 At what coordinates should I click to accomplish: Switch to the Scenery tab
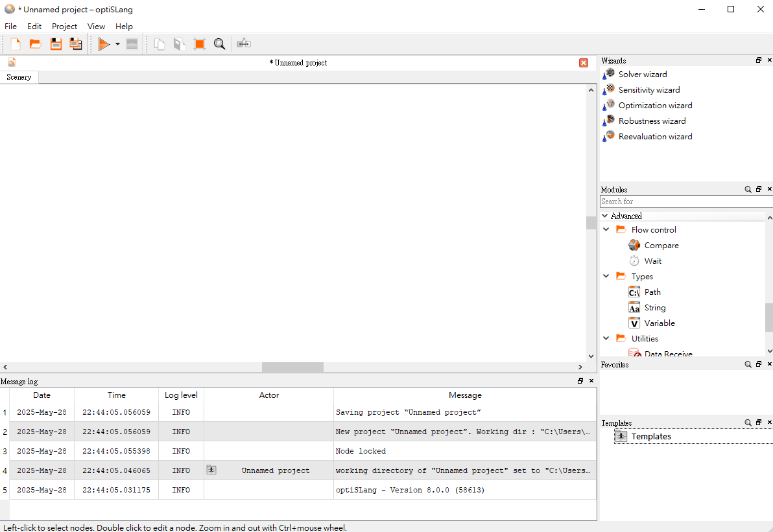(x=19, y=77)
